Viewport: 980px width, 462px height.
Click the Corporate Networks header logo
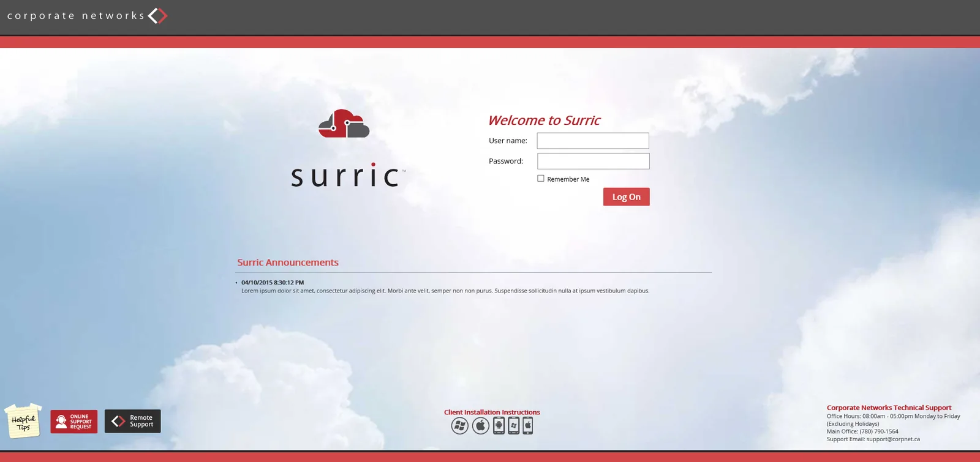point(87,15)
